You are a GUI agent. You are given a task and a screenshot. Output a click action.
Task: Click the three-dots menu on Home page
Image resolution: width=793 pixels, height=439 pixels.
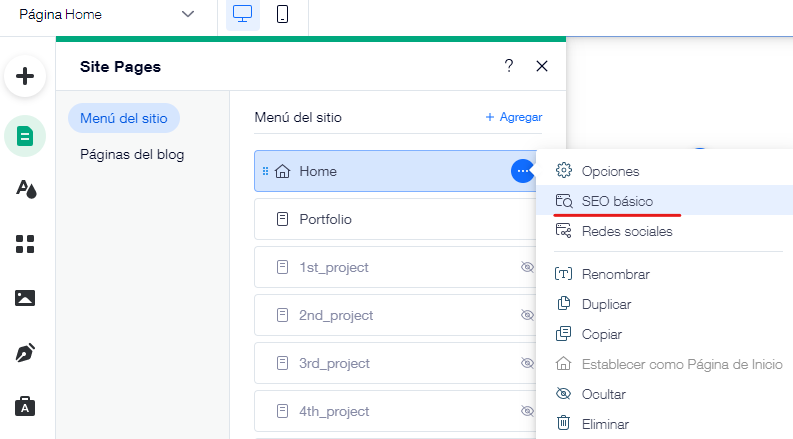point(522,171)
